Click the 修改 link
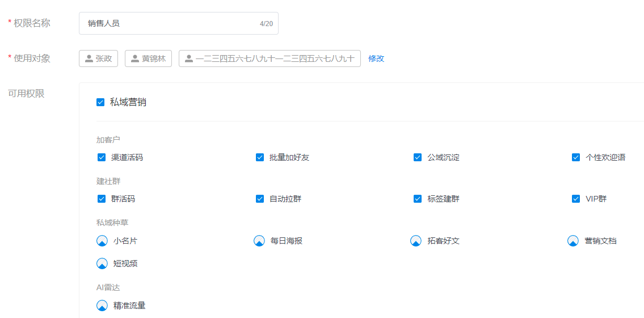This screenshot has height=318, width=644. tap(376, 58)
